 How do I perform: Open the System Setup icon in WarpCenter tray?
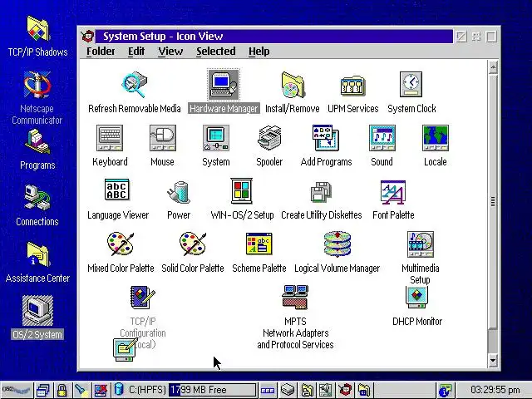(345, 390)
